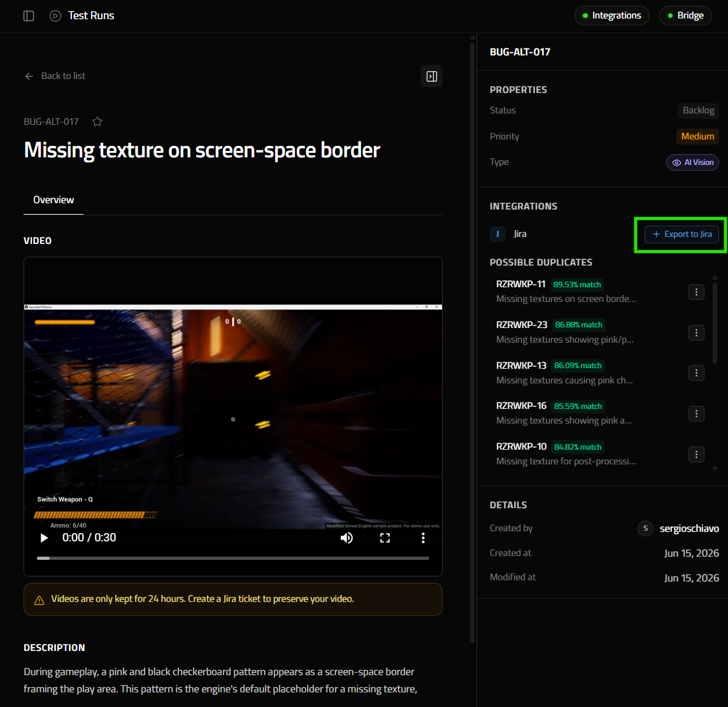
Task: Click the sergioschiavo avatar icon
Action: pyautogui.click(x=645, y=528)
